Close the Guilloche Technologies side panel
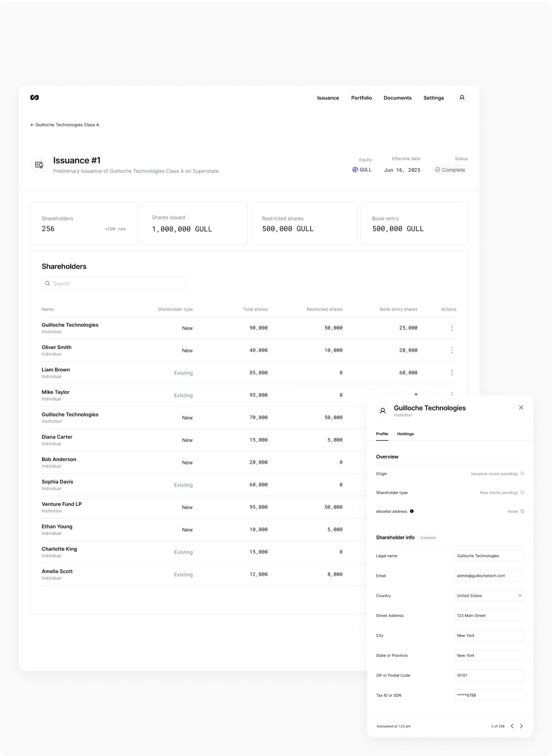This screenshot has height=756, width=552. pos(521,408)
